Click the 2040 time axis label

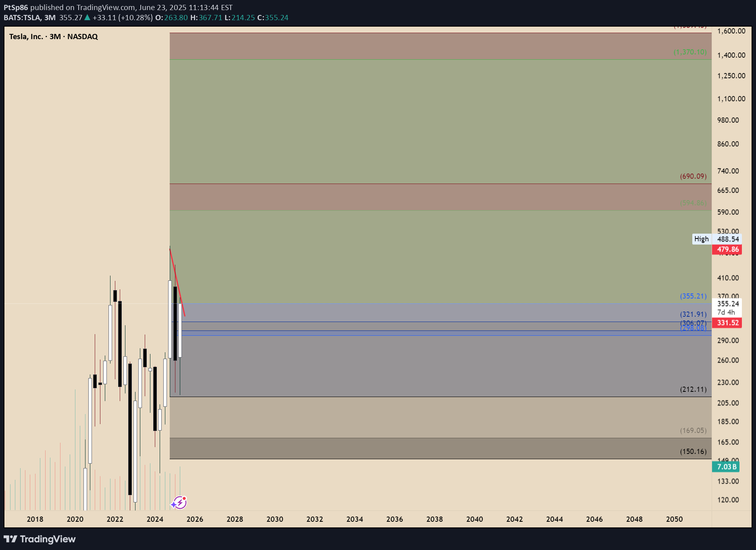click(475, 519)
